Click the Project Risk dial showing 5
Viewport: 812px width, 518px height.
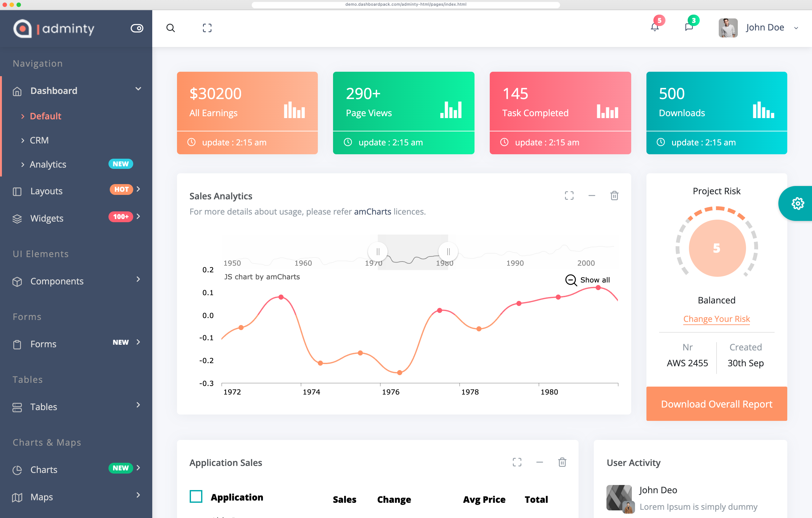717,249
